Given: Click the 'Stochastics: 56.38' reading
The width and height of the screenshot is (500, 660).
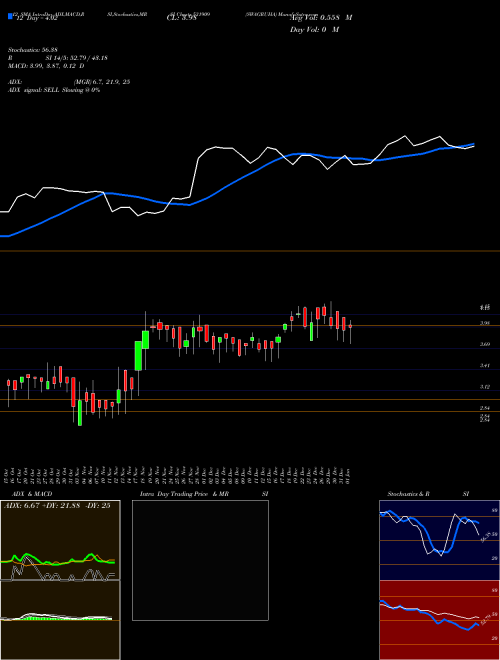Looking at the screenshot, I should tap(33, 50).
